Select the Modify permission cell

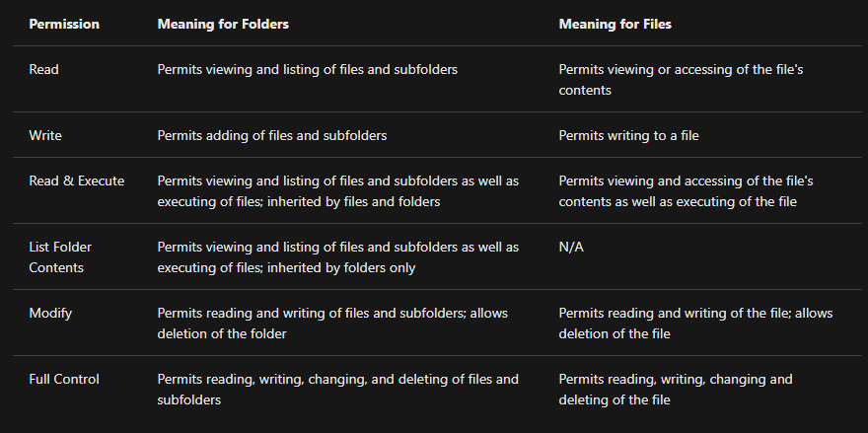pos(50,313)
